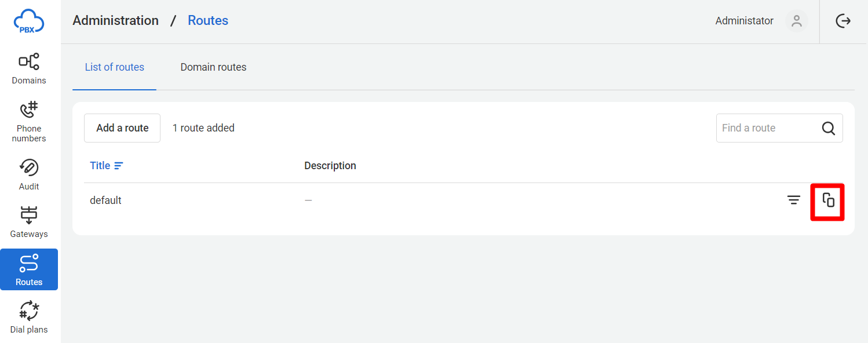Navigate to Gateways in sidebar
This screenshot has height=343, width=868.
click(x=29, y=222)
